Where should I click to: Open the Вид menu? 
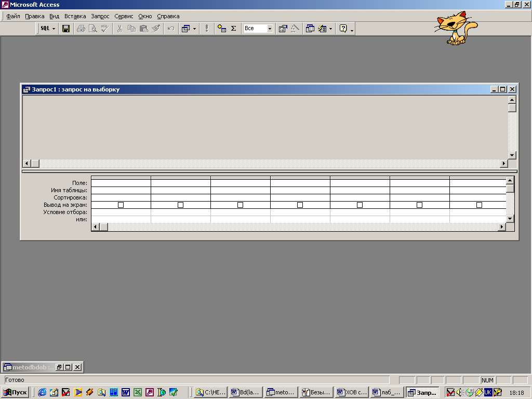[x=54, y=16]
